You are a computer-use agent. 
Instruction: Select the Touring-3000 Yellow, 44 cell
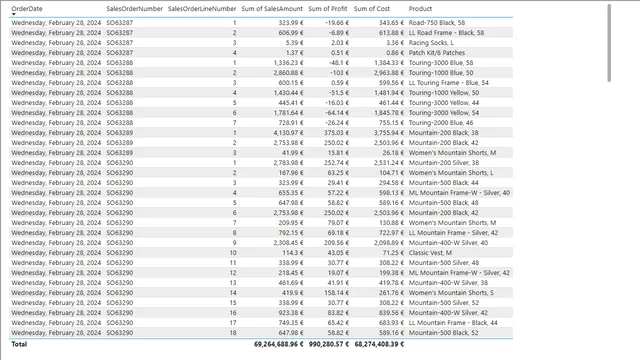click(x=444, y=102)
